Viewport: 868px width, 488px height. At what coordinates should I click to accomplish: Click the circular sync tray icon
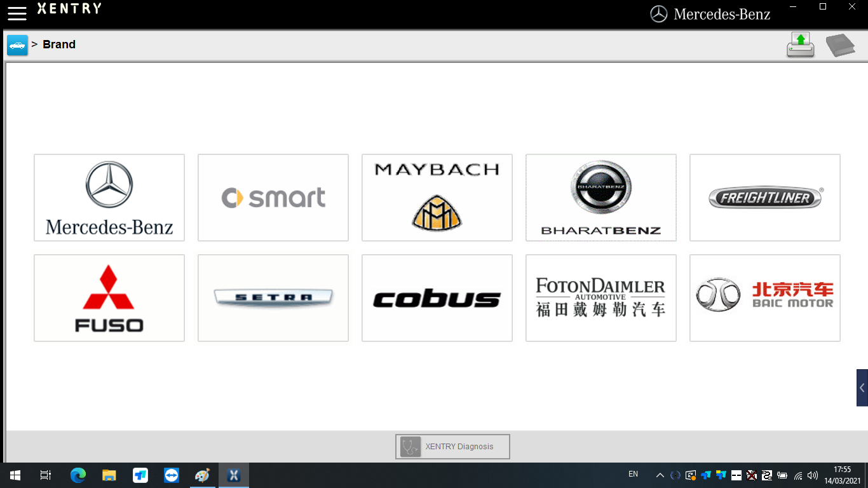675,475
